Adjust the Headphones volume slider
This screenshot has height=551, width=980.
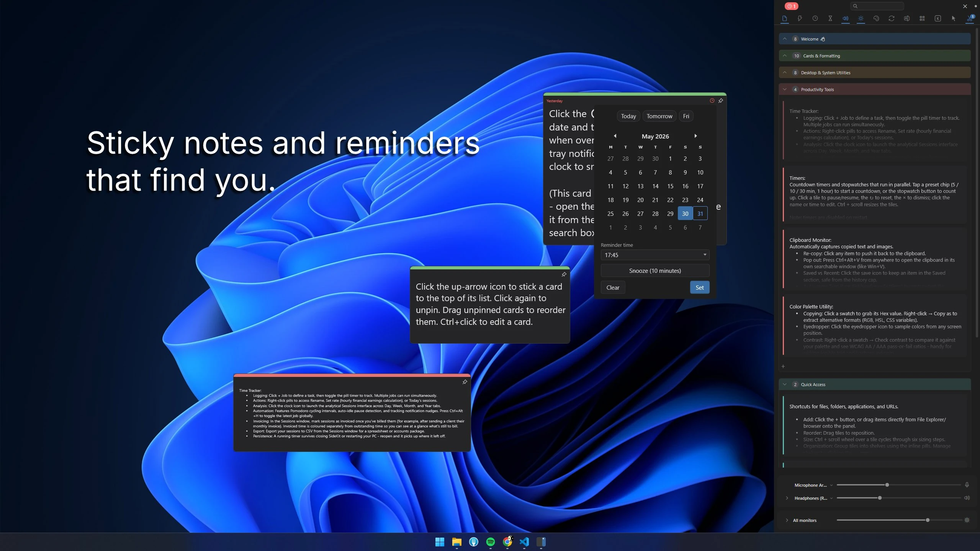pyautogui.click(x=898, y=498)
